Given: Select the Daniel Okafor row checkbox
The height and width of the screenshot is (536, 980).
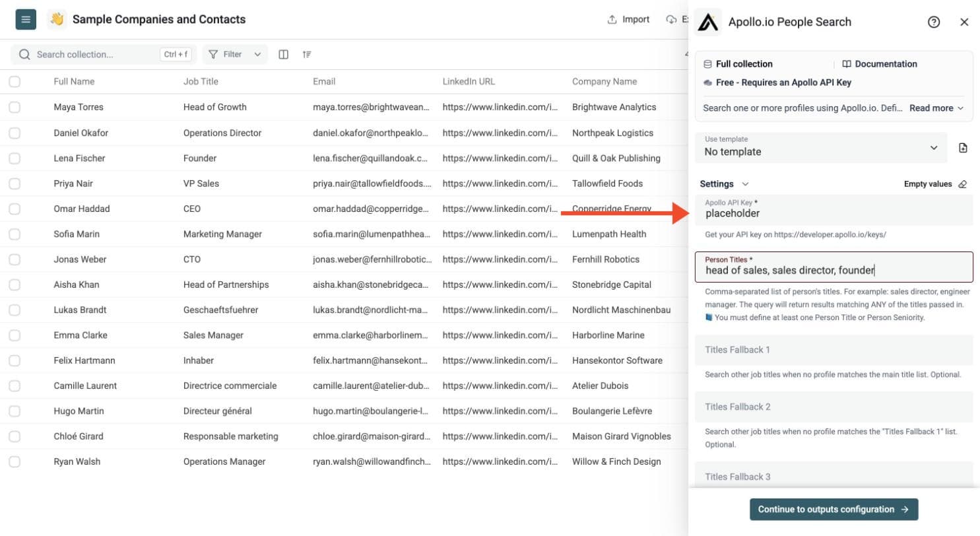Looking at the screenshot, I should coord(15,133).
